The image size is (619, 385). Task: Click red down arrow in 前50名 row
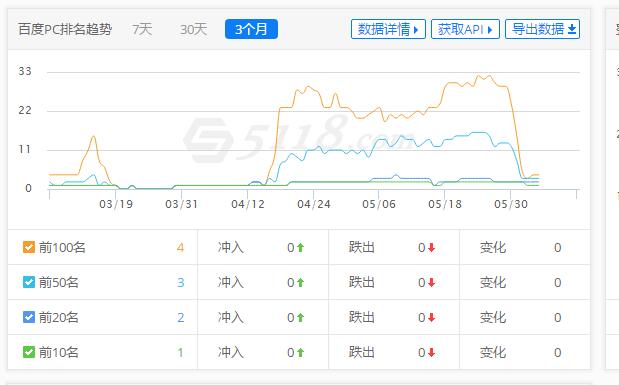pyautogui.click(x=431, y=282)
